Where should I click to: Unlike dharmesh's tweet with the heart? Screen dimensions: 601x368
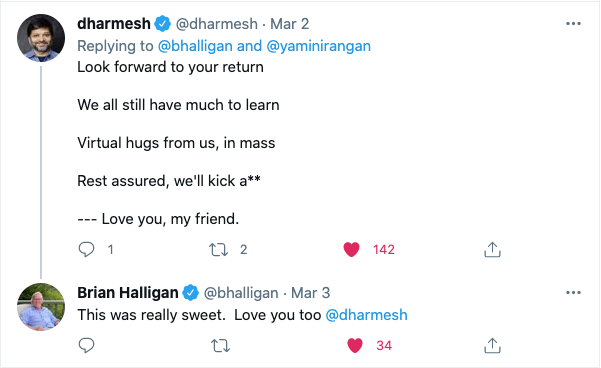pos(351,250)
